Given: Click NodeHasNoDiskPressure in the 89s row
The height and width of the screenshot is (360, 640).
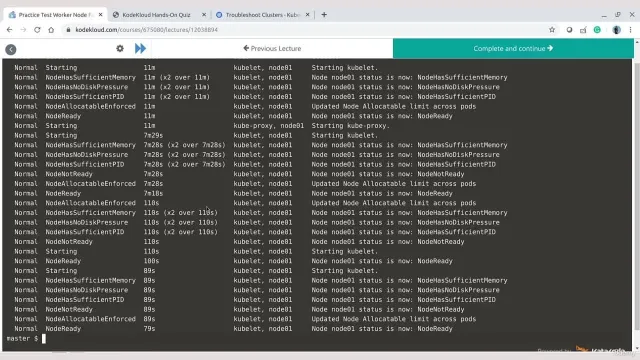Looking at the screenshot, I should pos(87,290).
